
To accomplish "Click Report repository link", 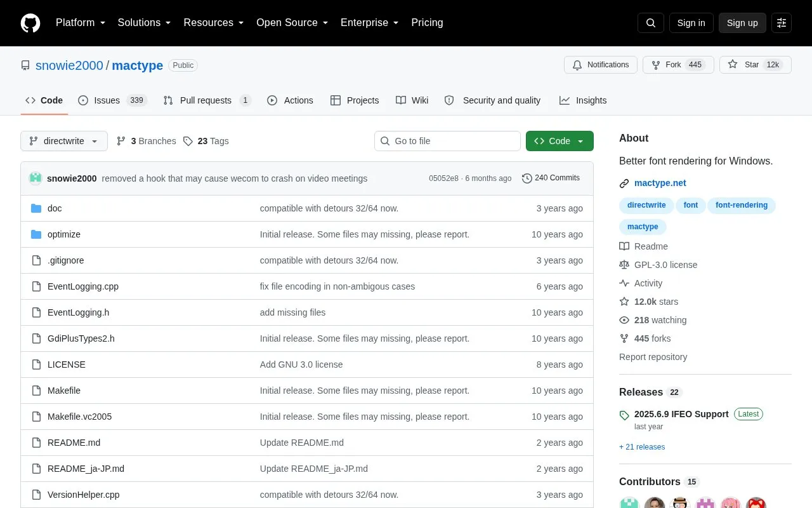I will click(x=653, y=357).
